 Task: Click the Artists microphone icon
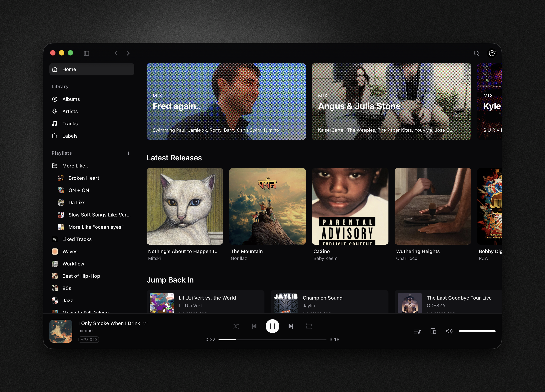55,111
